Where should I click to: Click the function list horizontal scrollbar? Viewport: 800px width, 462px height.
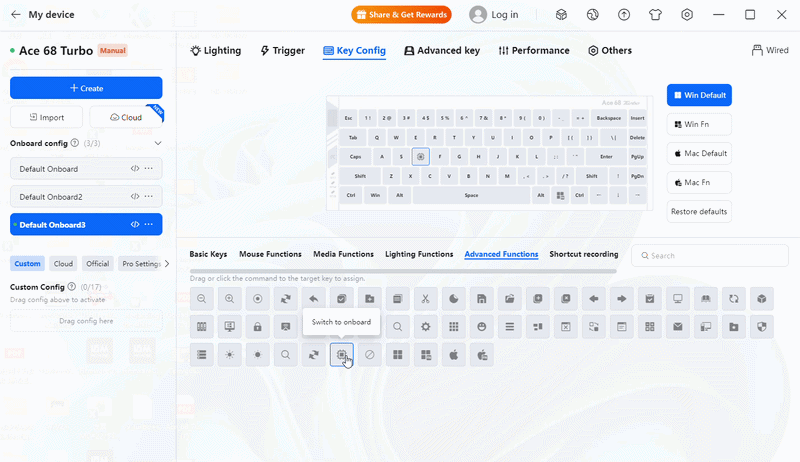(x=403, y=271)
